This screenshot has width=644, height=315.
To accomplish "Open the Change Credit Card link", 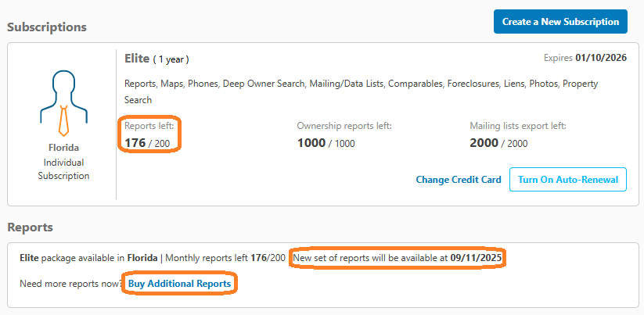I will 459,180.
